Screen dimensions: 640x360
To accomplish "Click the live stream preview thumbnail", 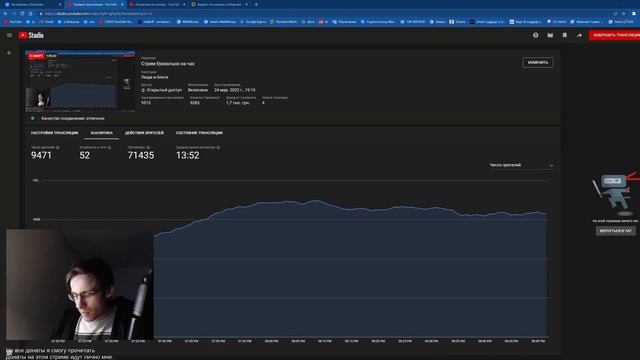I will point(80,81).
